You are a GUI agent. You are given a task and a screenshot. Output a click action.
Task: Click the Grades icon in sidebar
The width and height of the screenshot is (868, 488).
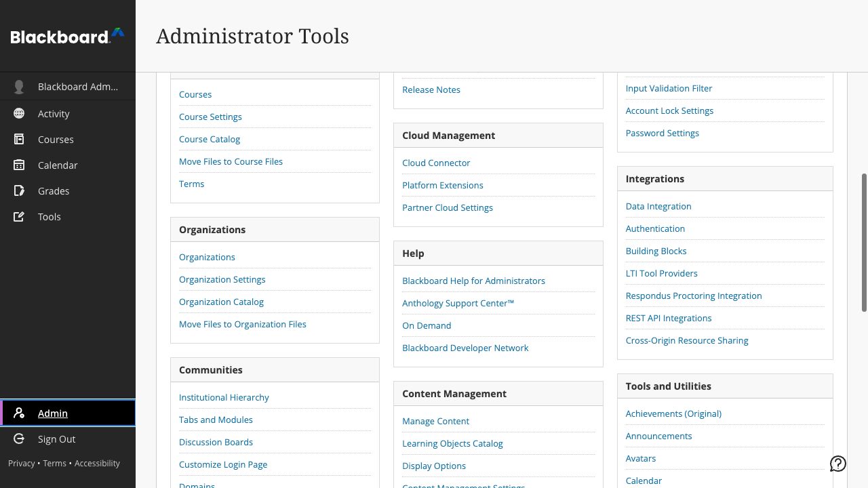point(19,190)
